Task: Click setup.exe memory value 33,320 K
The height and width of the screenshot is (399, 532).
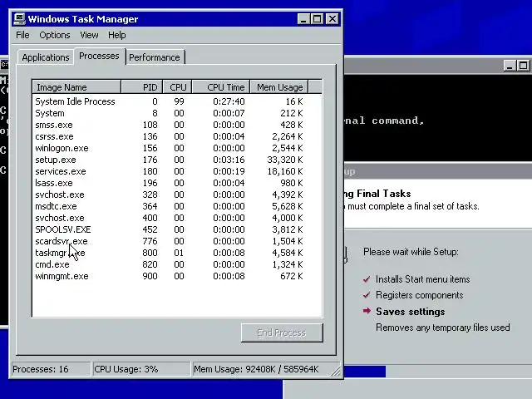Action: [x=285, y=160]
